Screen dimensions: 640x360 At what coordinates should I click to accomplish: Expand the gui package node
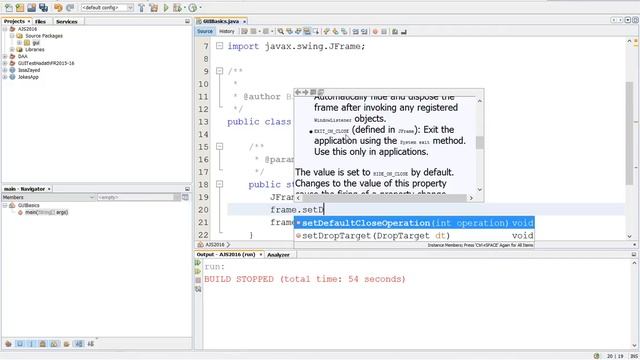click(19, 42)
